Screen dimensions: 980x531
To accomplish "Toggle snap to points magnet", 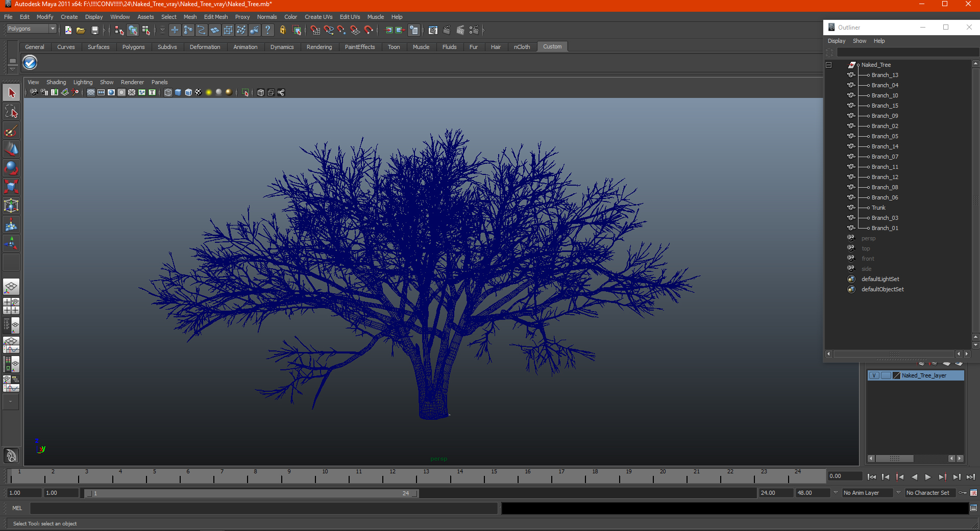I will [x=341, y=31].
